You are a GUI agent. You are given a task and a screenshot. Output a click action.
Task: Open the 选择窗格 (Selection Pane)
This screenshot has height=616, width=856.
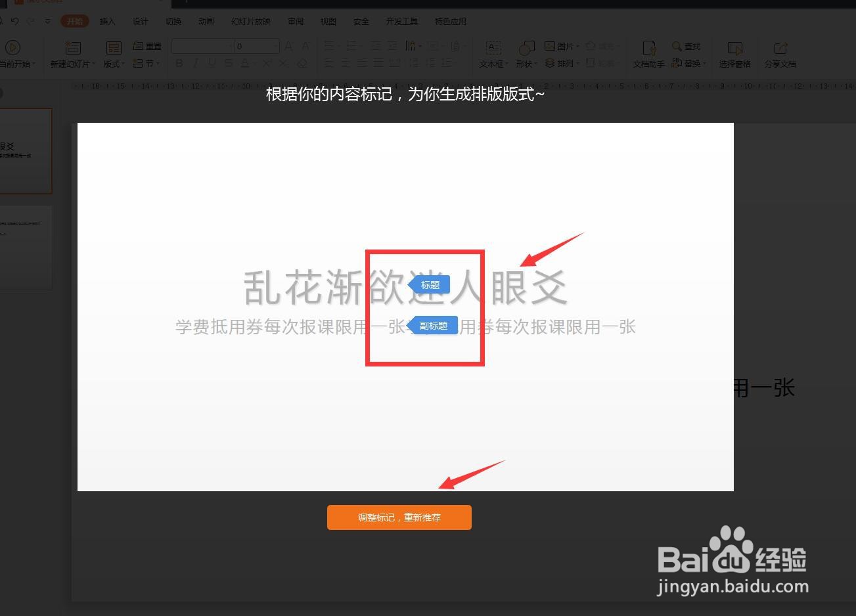pyautogui.click(x=734, y=53)
